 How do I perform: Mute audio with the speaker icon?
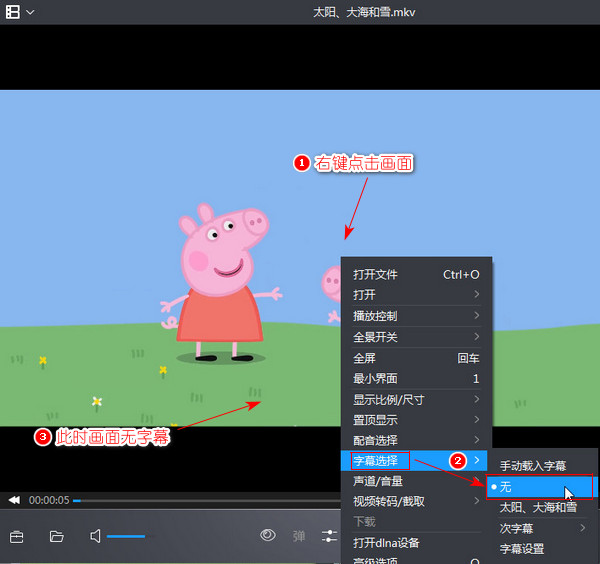click(x=95, y=536)
